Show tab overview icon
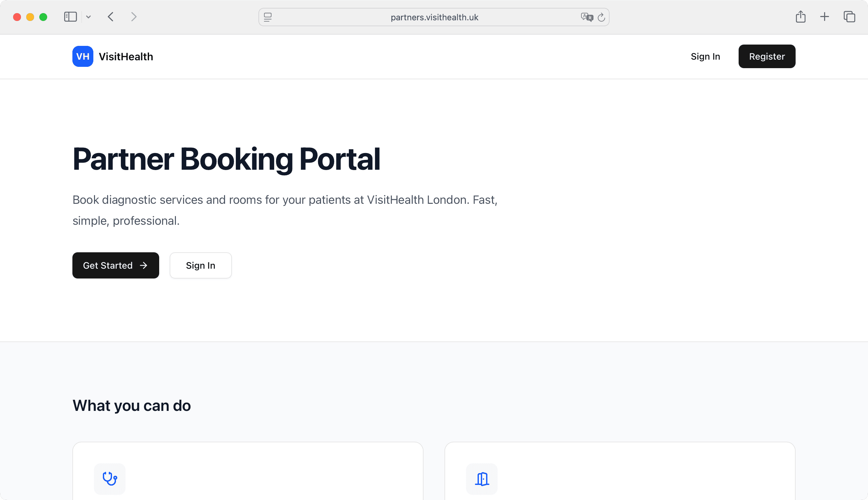Viewport: 868px width, 500px height. click(x=849, y=17)
